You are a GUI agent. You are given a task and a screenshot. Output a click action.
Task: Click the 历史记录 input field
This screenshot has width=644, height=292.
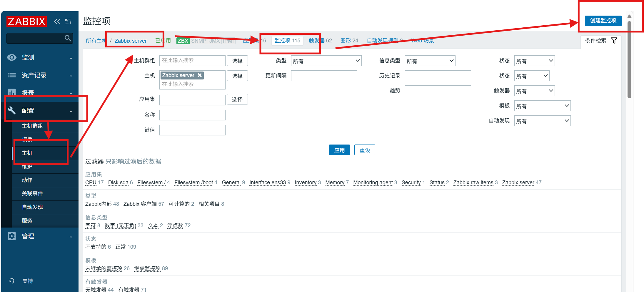coord(438,76)
